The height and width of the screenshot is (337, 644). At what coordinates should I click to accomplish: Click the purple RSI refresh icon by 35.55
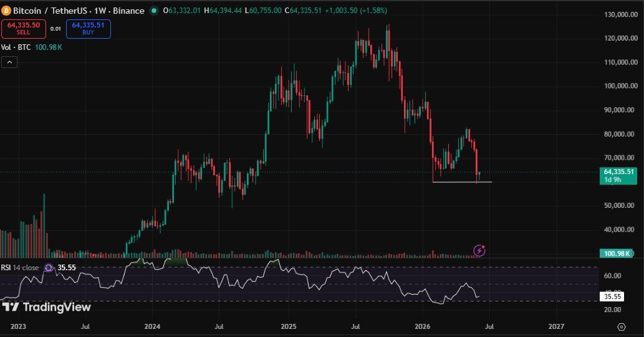click(49, 268)
